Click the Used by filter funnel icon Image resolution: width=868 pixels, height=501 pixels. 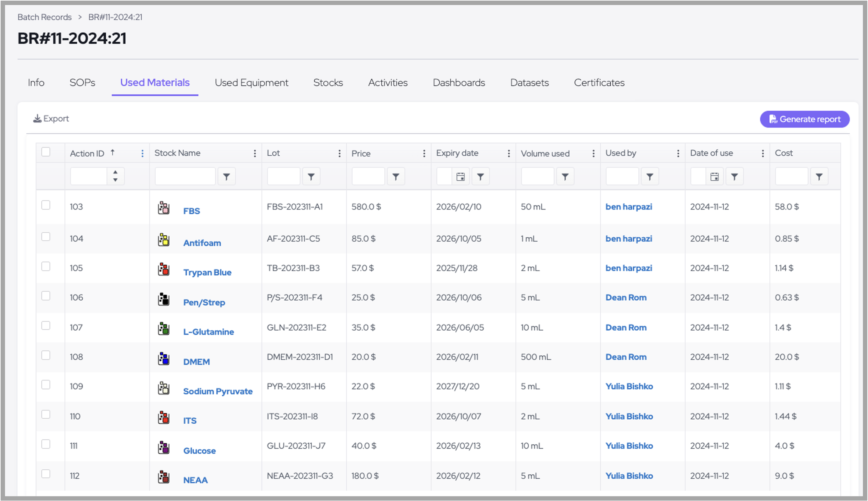(650, 177)
